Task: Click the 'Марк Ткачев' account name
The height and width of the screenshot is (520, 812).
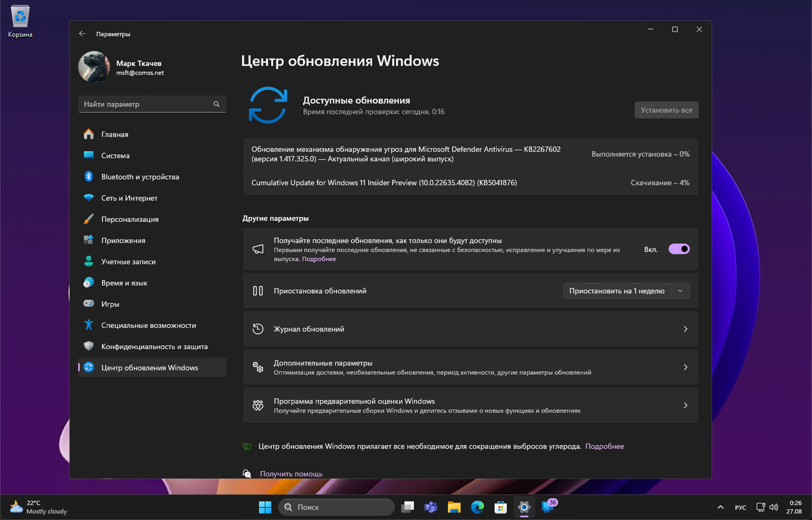Action: 139,63
